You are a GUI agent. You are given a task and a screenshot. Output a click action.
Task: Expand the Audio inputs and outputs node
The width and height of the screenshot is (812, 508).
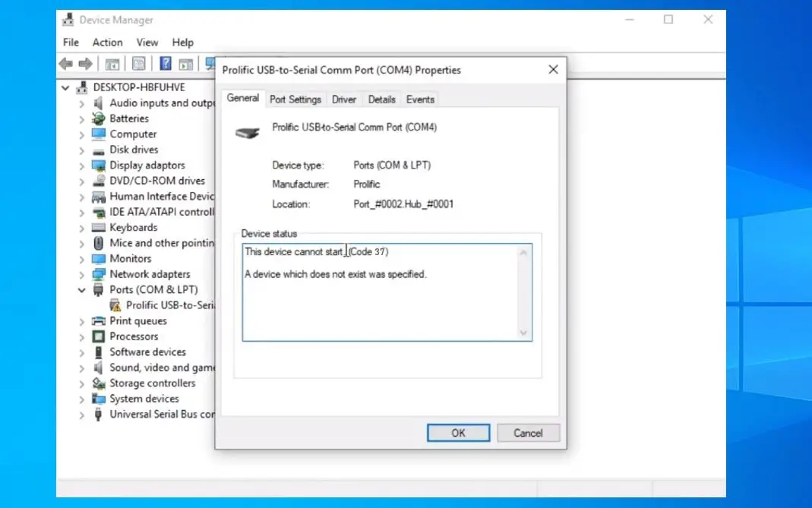point(82,103)
